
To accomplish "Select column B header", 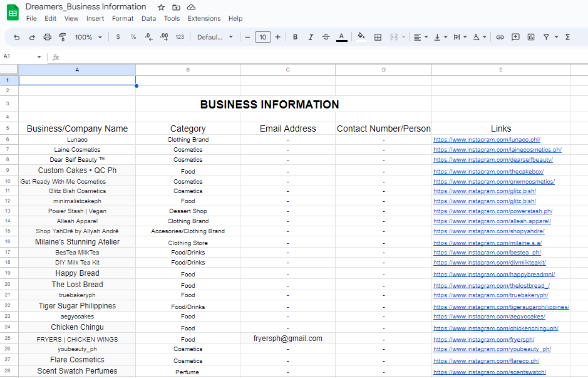I will 188,70.
